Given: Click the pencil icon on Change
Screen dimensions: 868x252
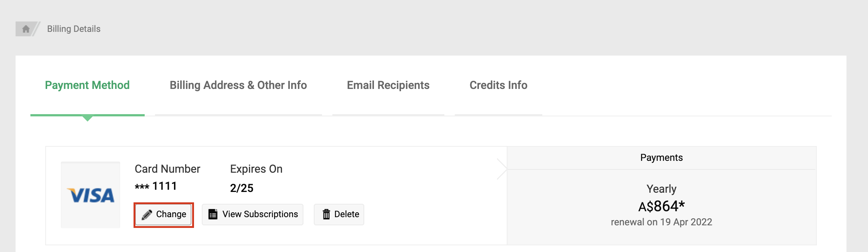Looking at the screenshot, I should pos(147,215).
